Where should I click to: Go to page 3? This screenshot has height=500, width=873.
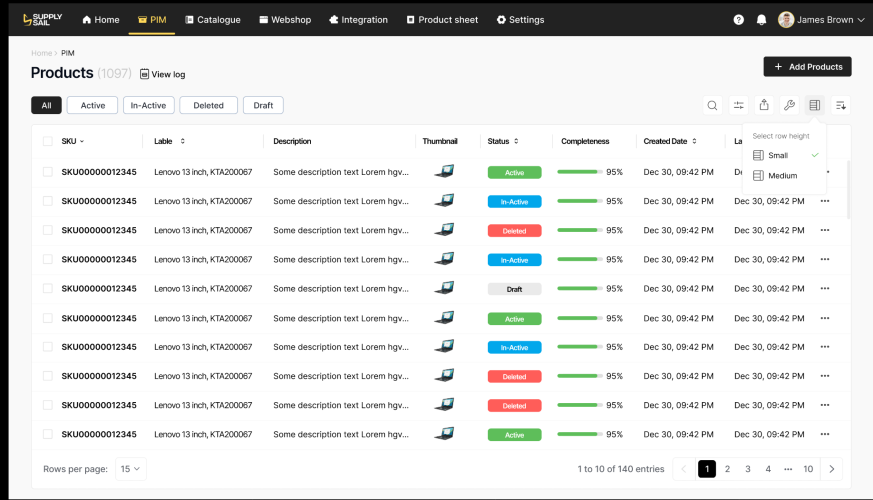[x=748, y=469]
